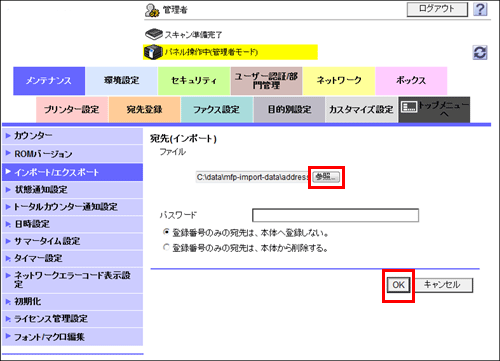Click the printer panel operation status icon
Viewport: 500px width, 361px height.
pos(153,52)
